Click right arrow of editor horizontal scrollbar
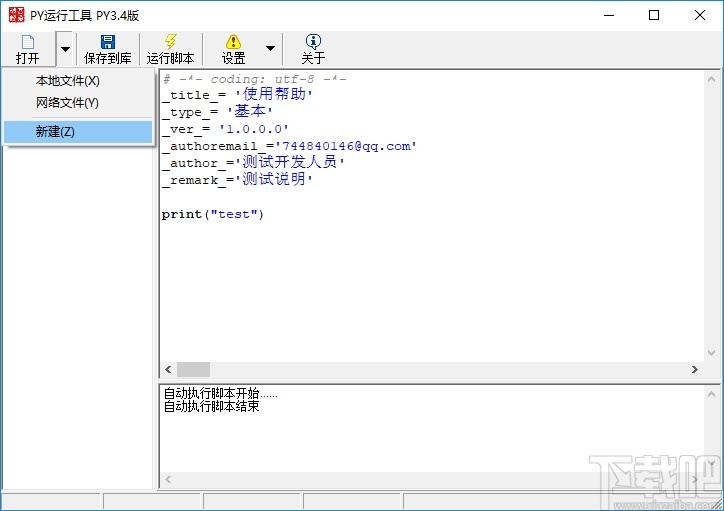724x511 pixels. tap(694, 369)
